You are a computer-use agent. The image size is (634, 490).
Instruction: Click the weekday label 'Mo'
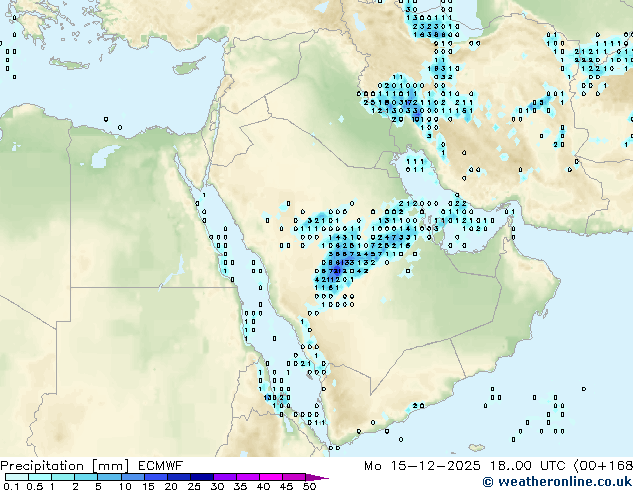pos(372,466)
